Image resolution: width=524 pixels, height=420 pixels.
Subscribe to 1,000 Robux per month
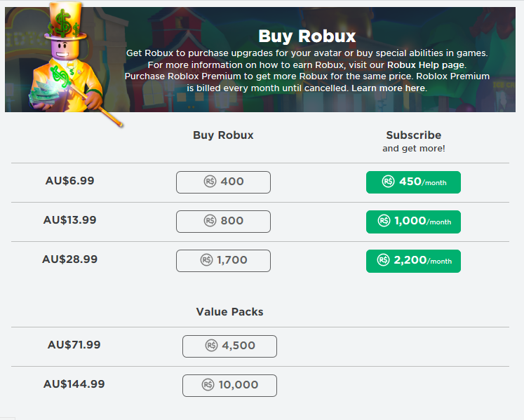click(x=413, y=222)
